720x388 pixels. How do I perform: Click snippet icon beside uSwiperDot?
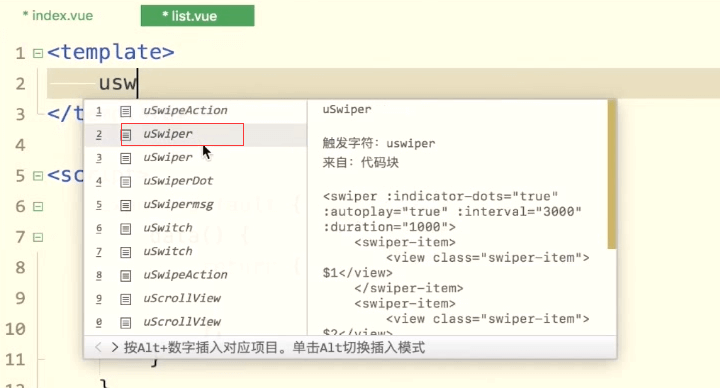[125, 182]
